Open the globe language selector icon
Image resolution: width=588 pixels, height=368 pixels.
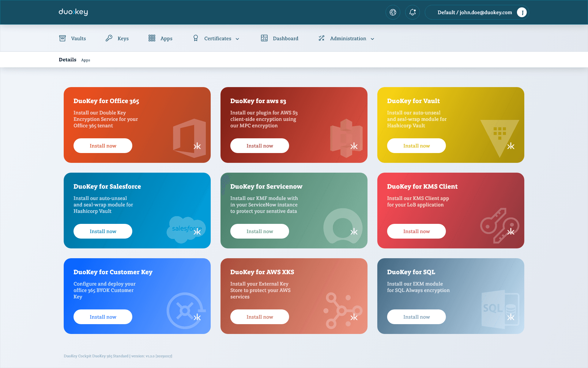(393, 12)
